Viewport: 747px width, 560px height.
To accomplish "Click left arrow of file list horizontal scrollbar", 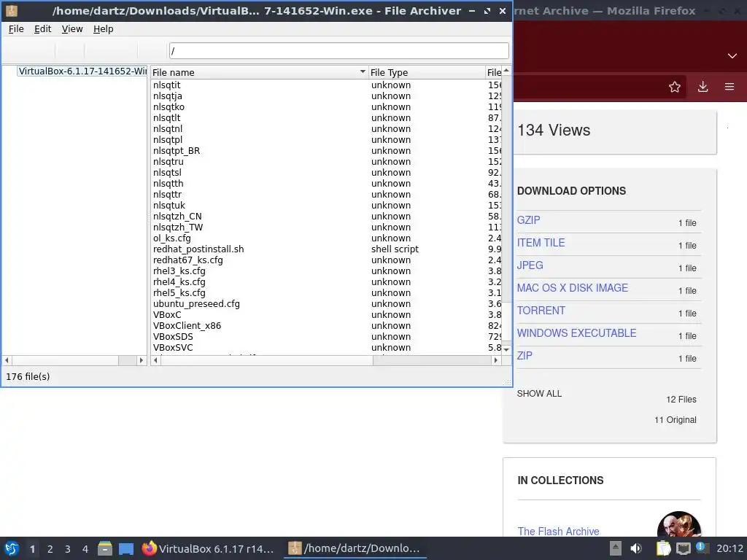I will [156, 360].
